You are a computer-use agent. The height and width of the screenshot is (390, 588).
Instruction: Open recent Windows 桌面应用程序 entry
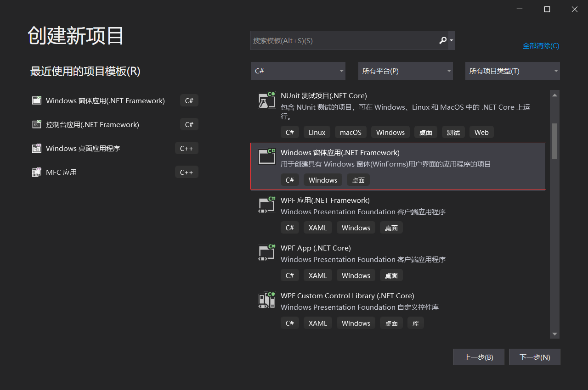[x=115, y=148]
